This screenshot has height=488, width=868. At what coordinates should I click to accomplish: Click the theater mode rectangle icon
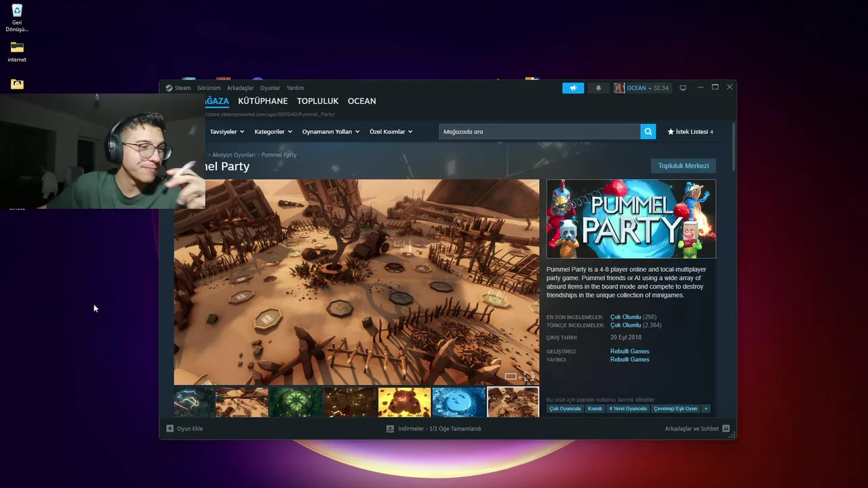[511, 377]
